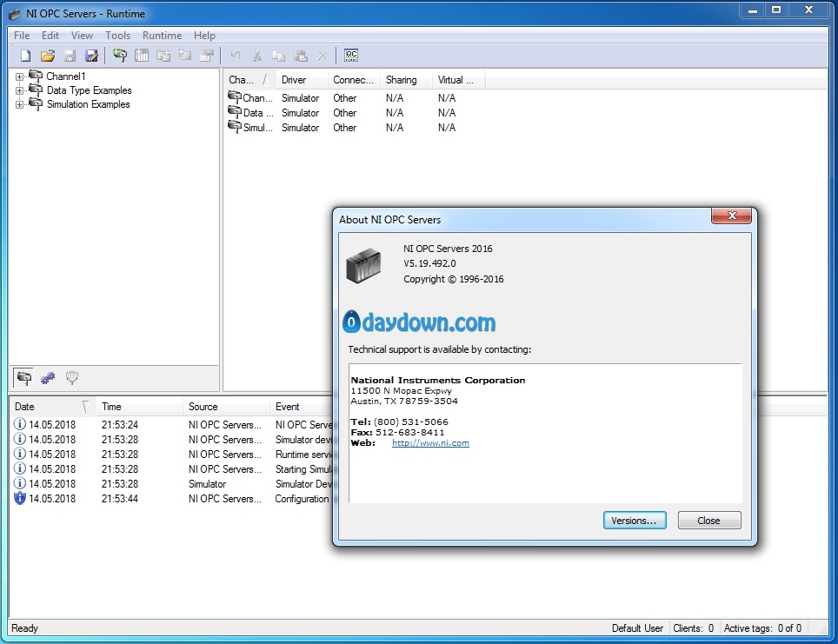The height and width of the screenshot is (644, 838).
Task: Click the Undo arrow toolbar icon
Action: pos(236,56)
